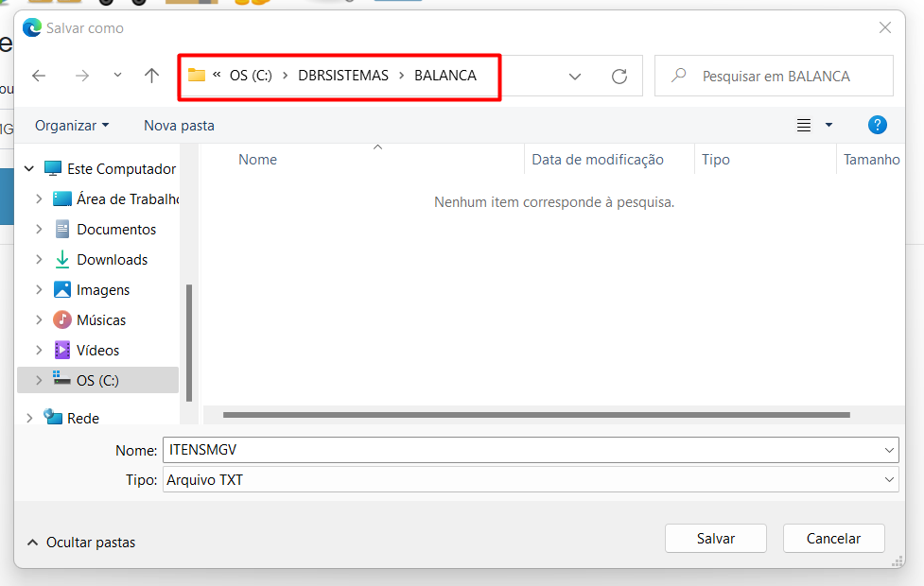This screenshot has width=924, height=586.
Task: Refresh the BALANCA folder view
Action: coord(619,77)
